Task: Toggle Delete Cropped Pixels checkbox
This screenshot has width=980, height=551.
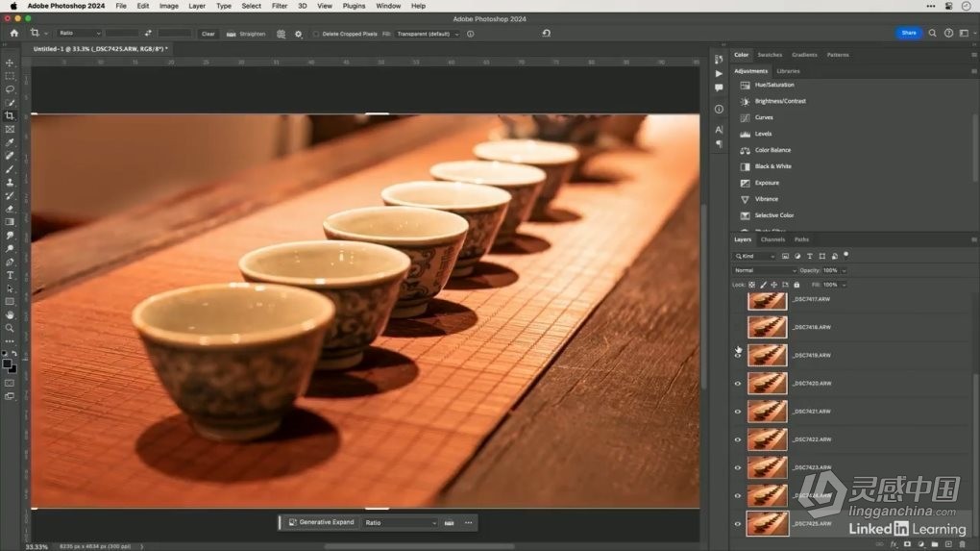Action: (316, 34)
